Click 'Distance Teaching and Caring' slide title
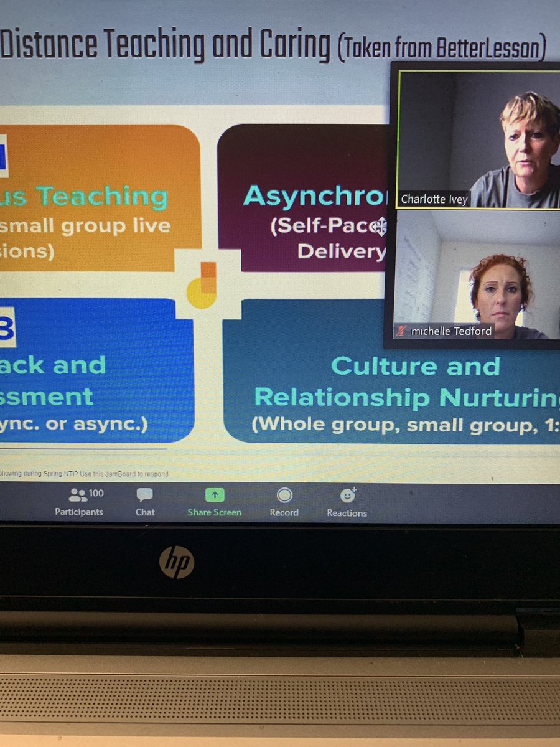 click(x=166, y=45)
